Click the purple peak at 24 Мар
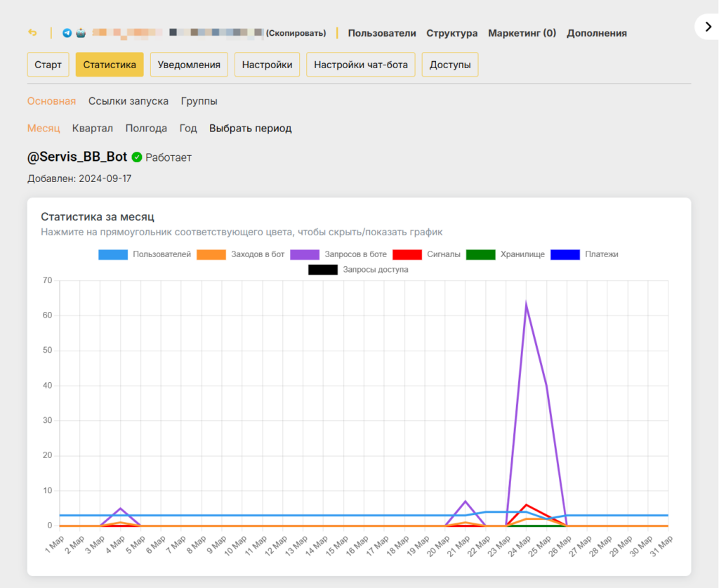Image resolution: width=719 pixels, height=588 pixels. 526,303
